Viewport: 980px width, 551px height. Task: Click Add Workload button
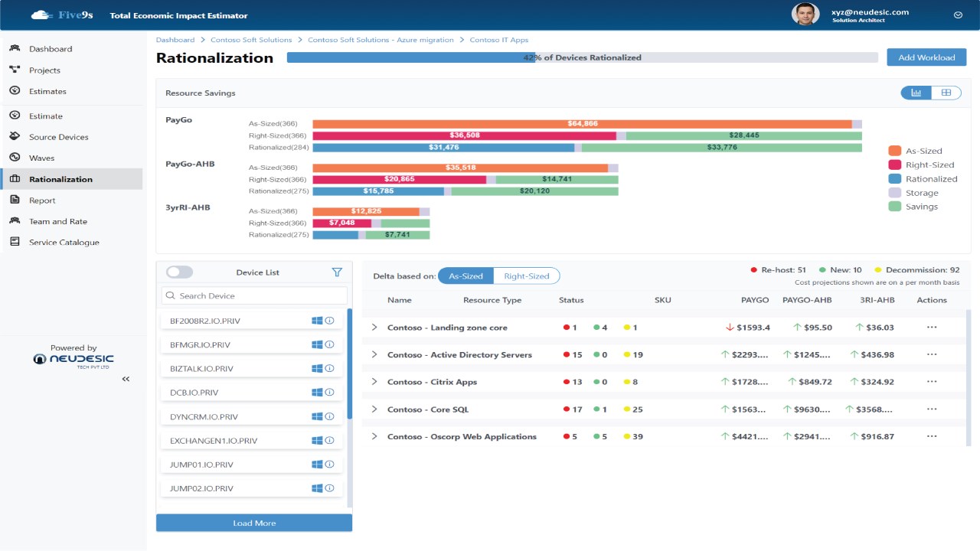(926, 57)
